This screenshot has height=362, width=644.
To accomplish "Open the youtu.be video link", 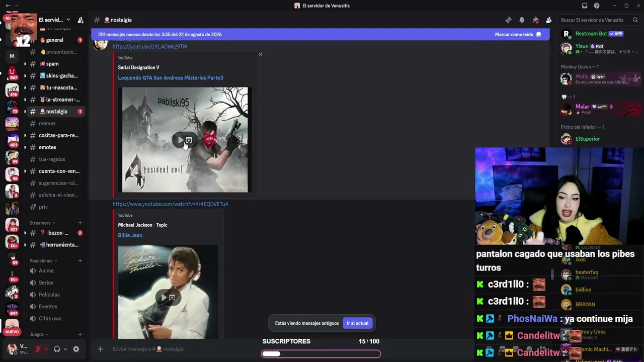I will pos(150,47).
